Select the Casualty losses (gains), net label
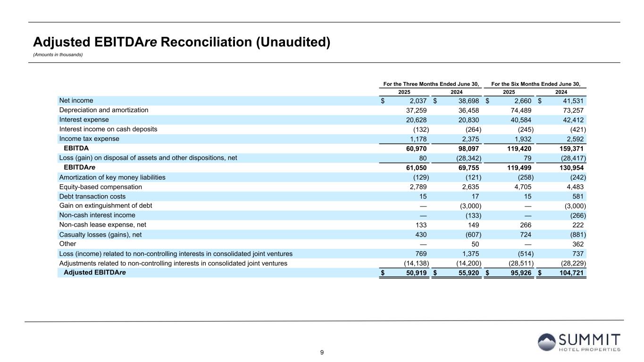Viewport: 644px width, 362px height. pos(100,234)
